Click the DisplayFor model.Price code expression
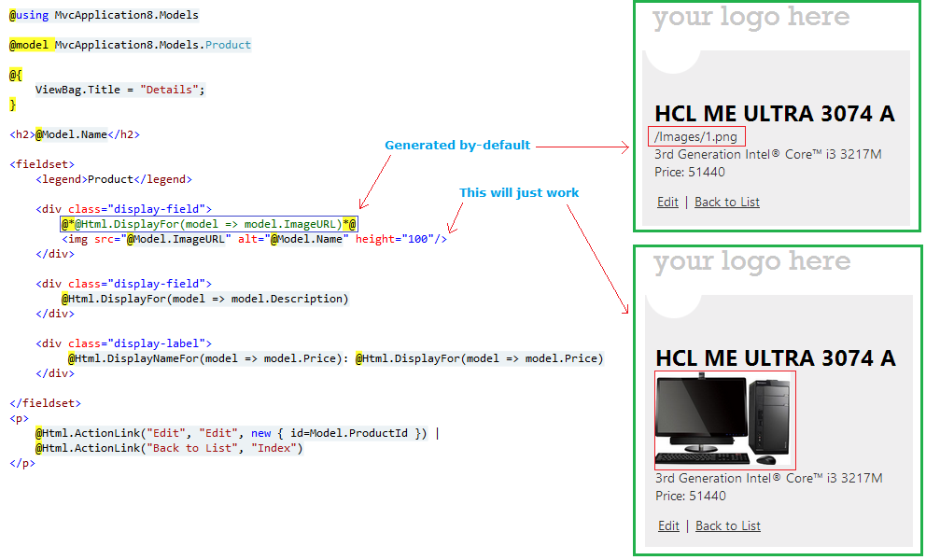Image resolution: width=926 pixels, height=560 pixels. point(480,358)
